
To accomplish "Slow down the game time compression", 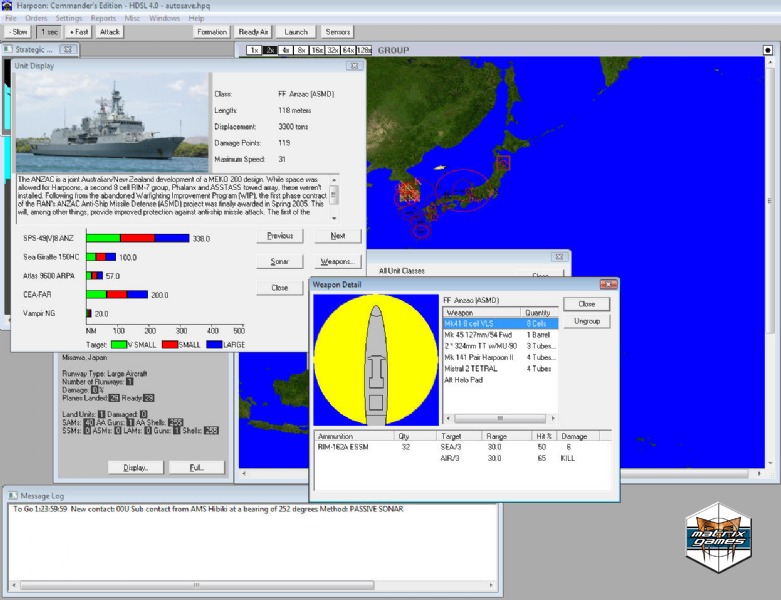I will tap(19, 32).
